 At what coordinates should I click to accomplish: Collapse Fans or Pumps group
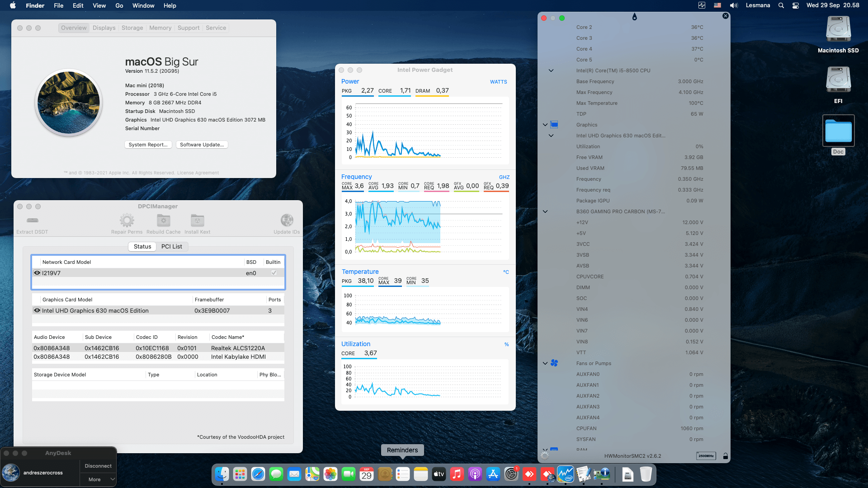[x=545, y=363]
